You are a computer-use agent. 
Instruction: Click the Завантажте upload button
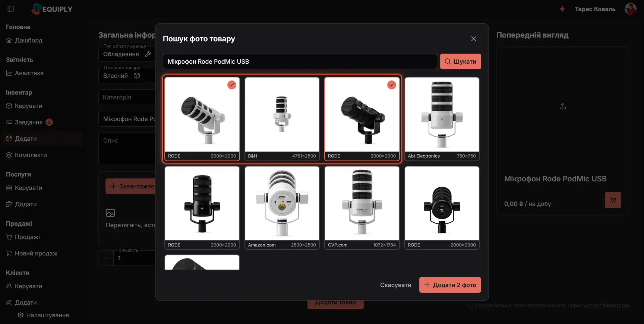pos(130,186)
